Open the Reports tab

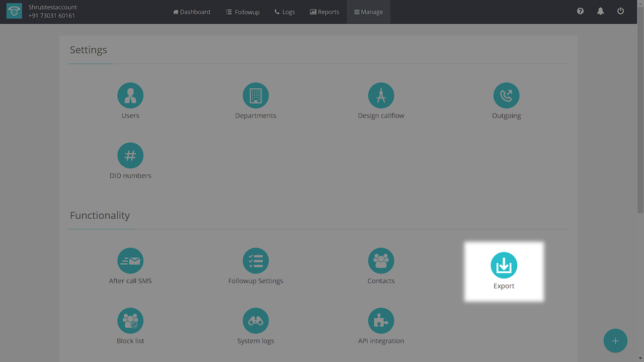[x=325, y=12]
